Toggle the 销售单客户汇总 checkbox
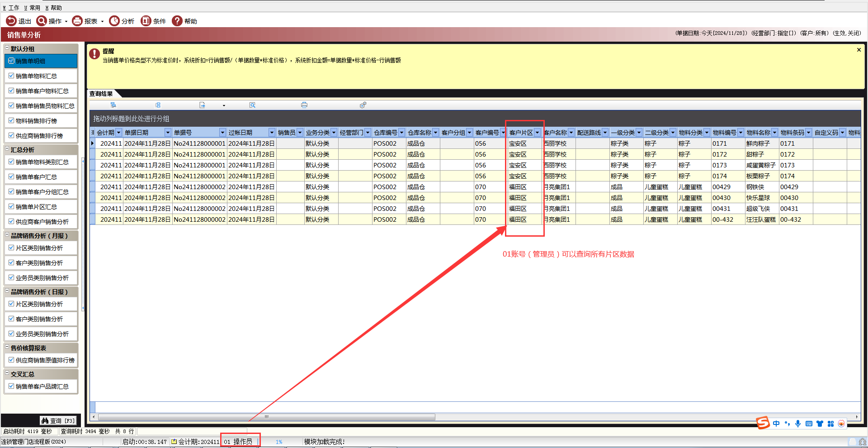 [11, 176]
